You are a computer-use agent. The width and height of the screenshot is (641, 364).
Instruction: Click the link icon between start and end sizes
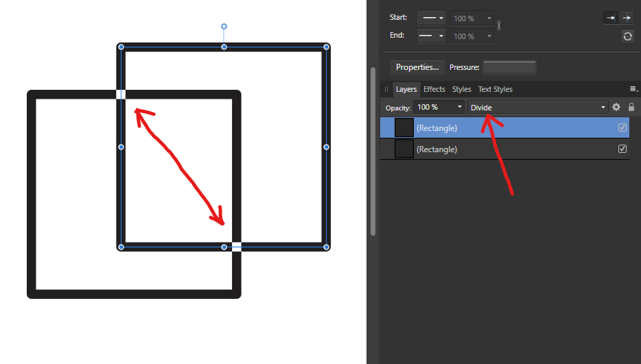[499, 26]
